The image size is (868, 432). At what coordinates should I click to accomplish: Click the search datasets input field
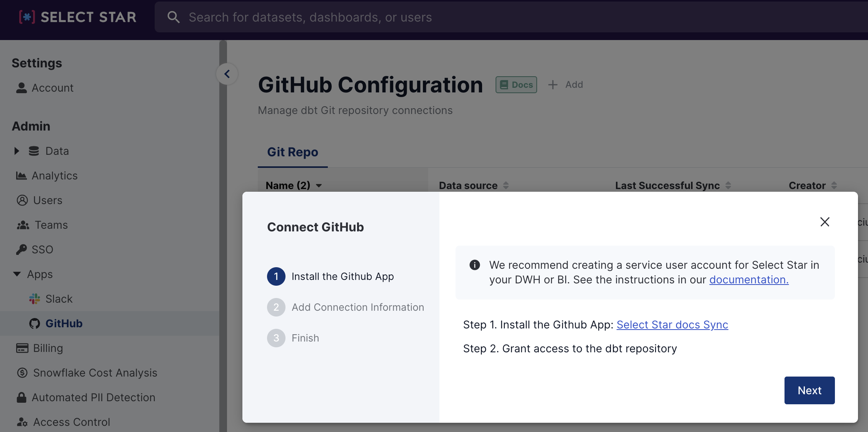500,17
